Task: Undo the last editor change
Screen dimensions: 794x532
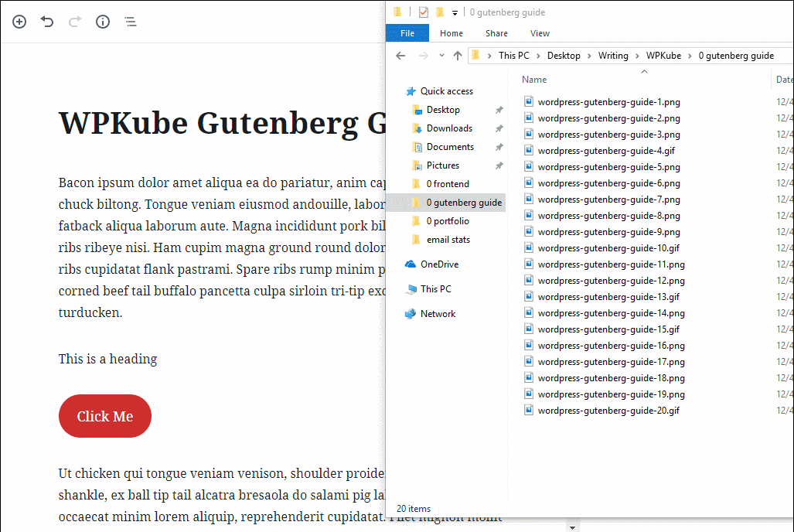Action: (x=47, y=22)
